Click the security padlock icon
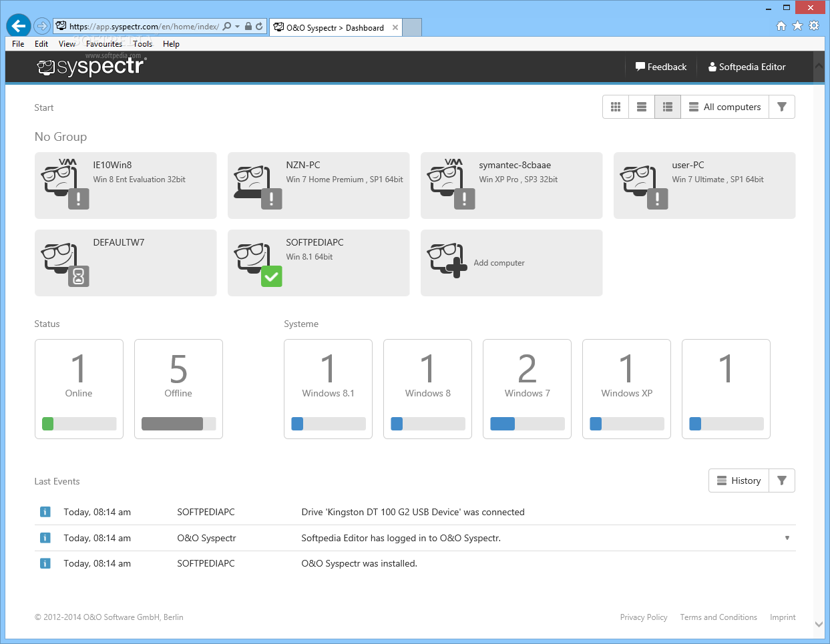 pos(248,27)
